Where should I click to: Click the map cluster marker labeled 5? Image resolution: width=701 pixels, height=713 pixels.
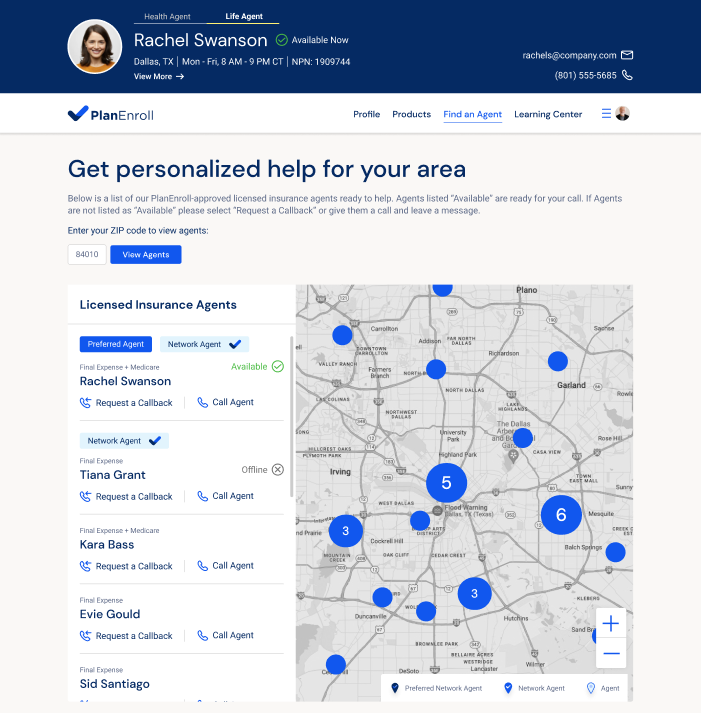[x=446, y=483]
